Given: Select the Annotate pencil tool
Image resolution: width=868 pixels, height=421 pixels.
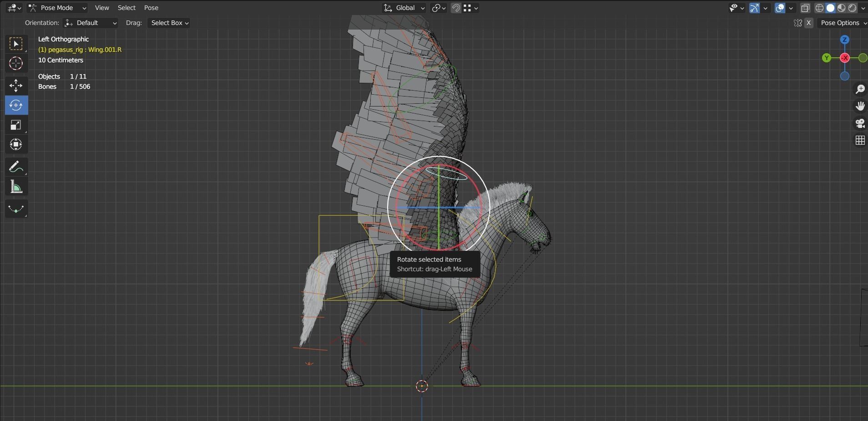Looking at the screenshot, I should pos(16,167).
